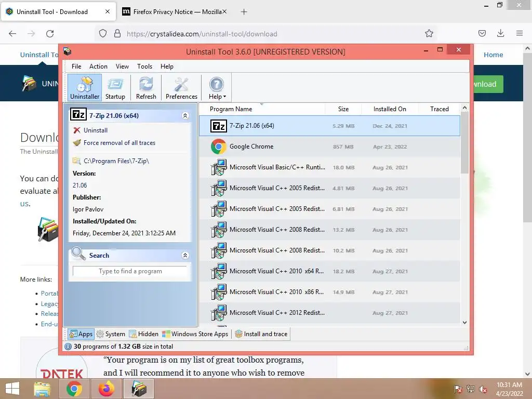Open Firefox from the taskbar
The width and height of the screenshot is (532, 399).
pyautogui.click(x=107, y=389)
